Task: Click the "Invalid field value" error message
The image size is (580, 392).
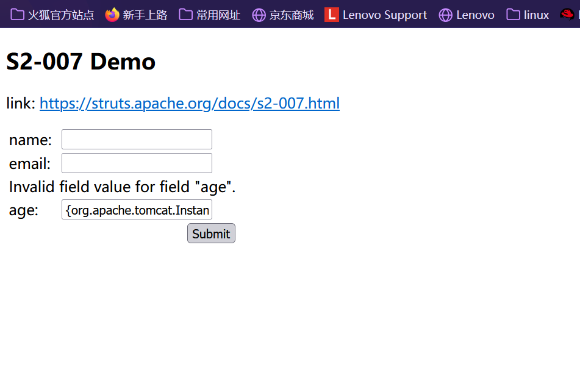Action: tap(122, 187)
